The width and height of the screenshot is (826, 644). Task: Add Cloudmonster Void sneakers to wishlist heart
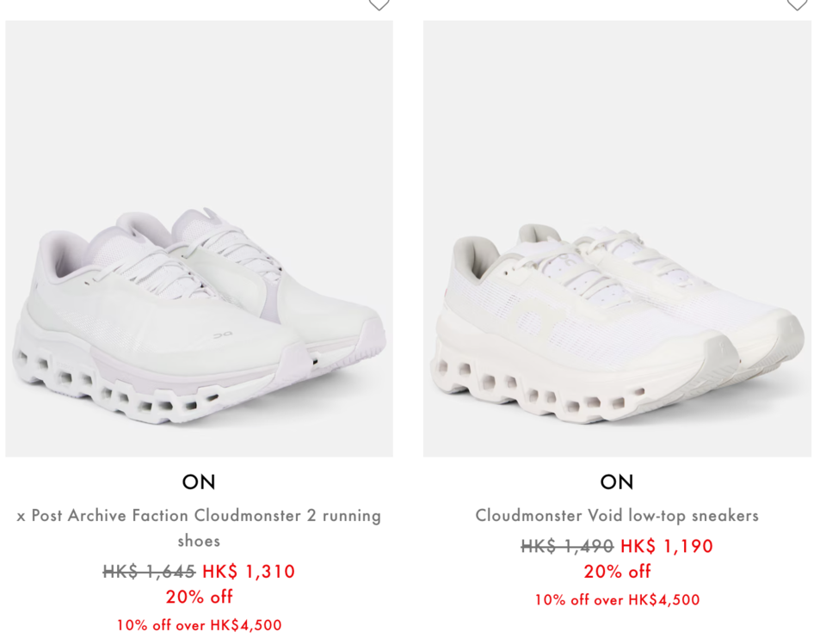pos(797,4)
